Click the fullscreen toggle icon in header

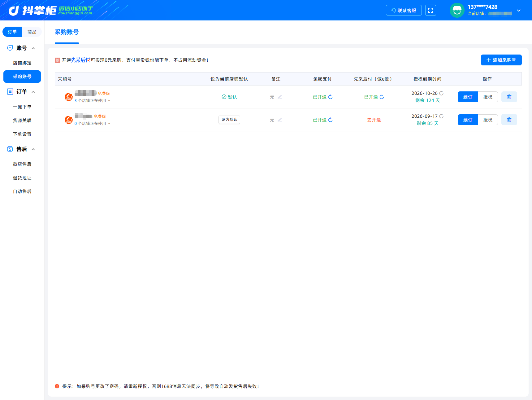430,10
